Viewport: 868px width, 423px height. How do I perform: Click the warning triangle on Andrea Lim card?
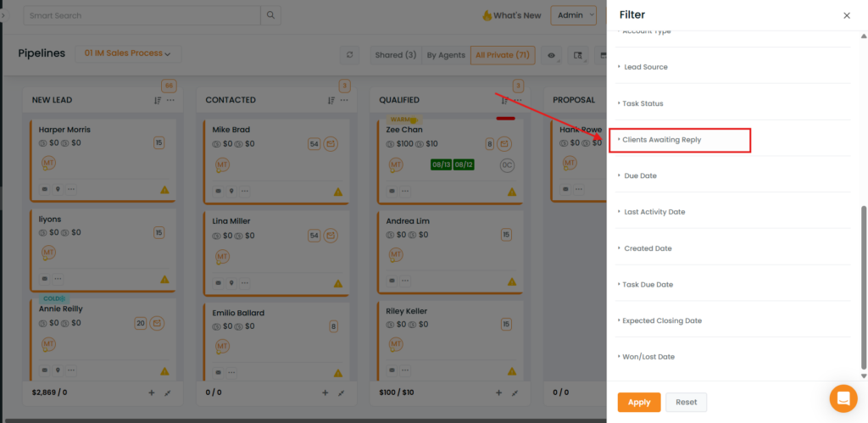tap(512, 281)
